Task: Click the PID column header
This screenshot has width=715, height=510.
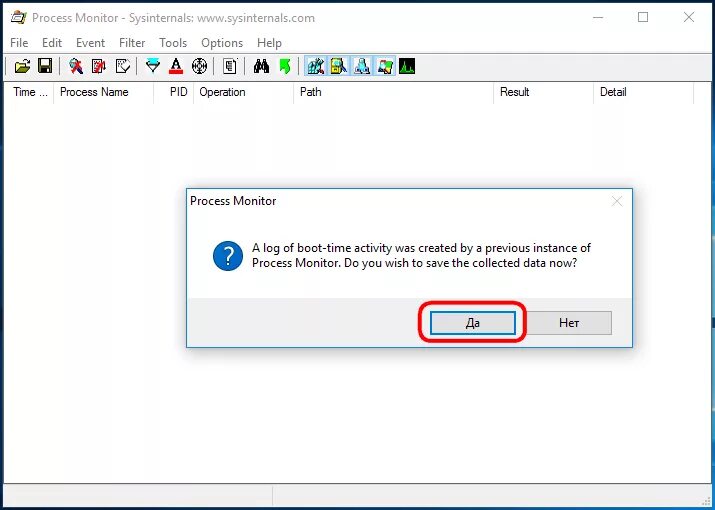Action: (x=174, y=92)
